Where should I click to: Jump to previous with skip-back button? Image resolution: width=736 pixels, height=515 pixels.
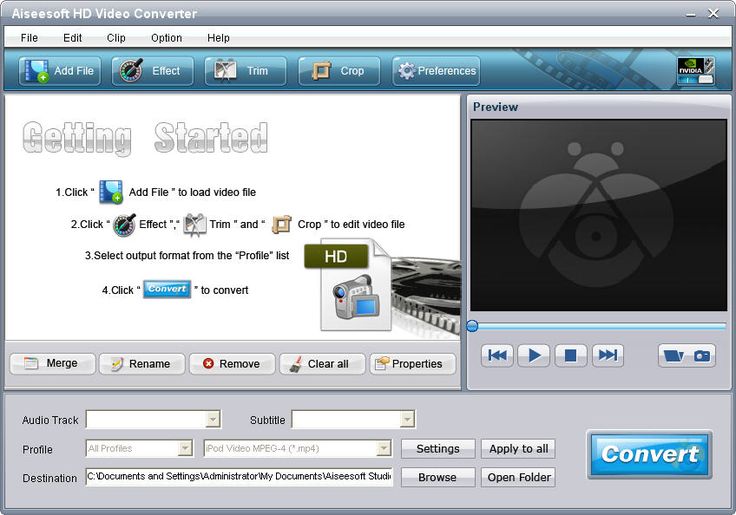[x=498, y=355]
